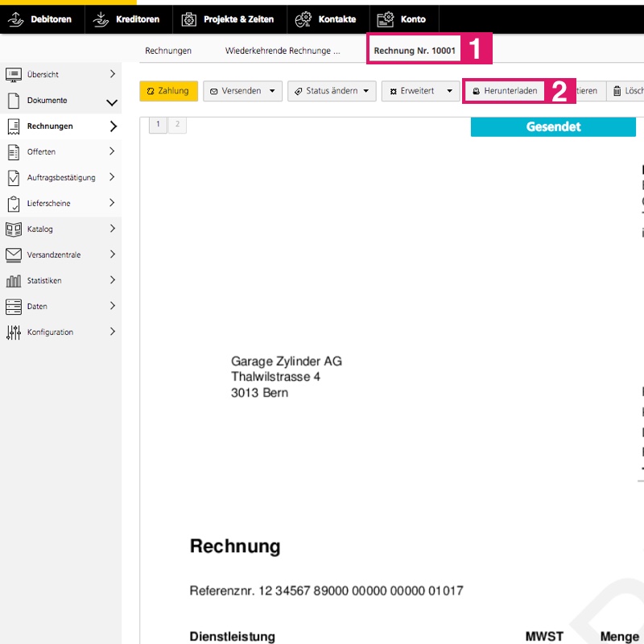
Task: Go to page 2 of invoice
Action: 177,124
